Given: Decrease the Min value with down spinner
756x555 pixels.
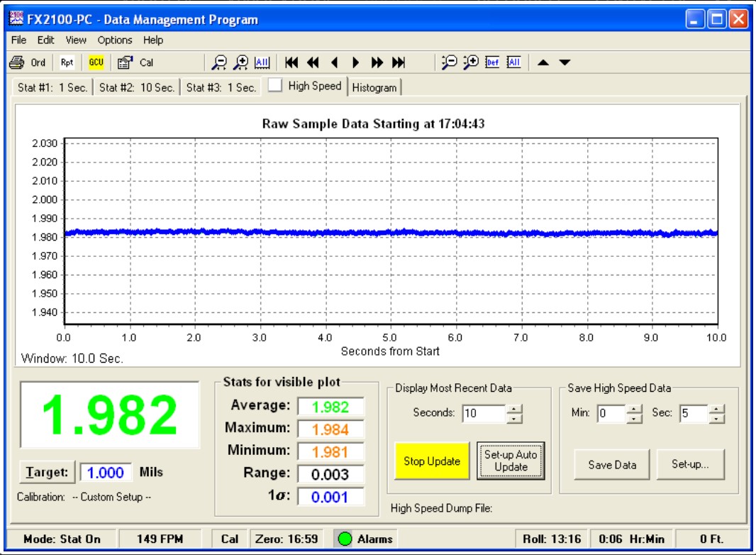Looking at the screenshot, I should 634,418.
